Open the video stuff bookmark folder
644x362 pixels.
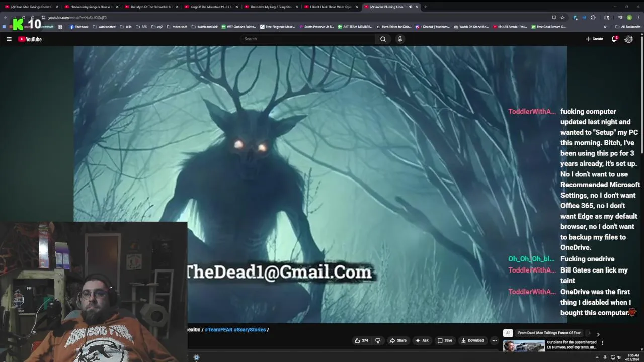[177, 27]
